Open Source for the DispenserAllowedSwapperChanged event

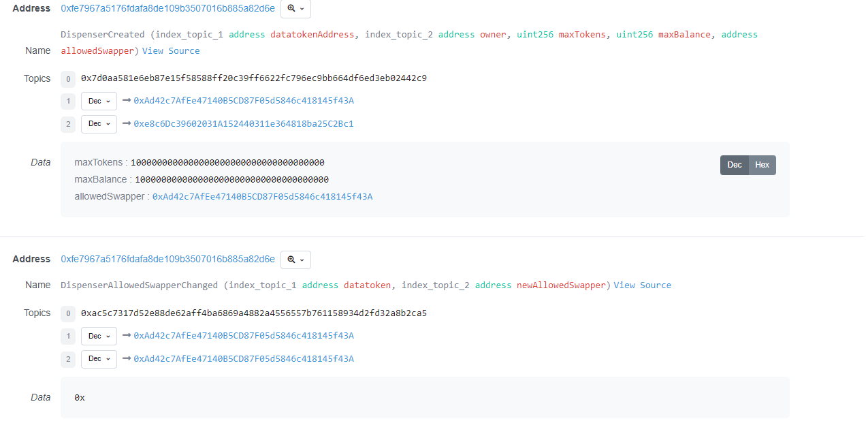pos(655,285)
